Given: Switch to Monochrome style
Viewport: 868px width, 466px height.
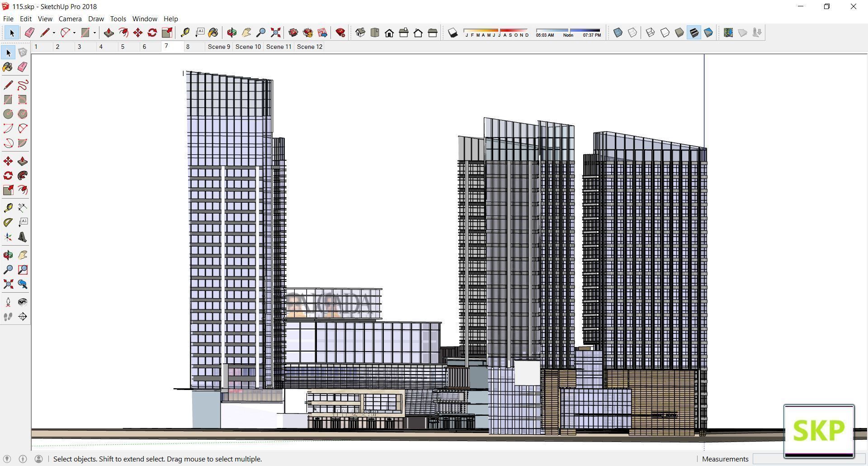Looking at the screenshot, I should click(708, 33).
